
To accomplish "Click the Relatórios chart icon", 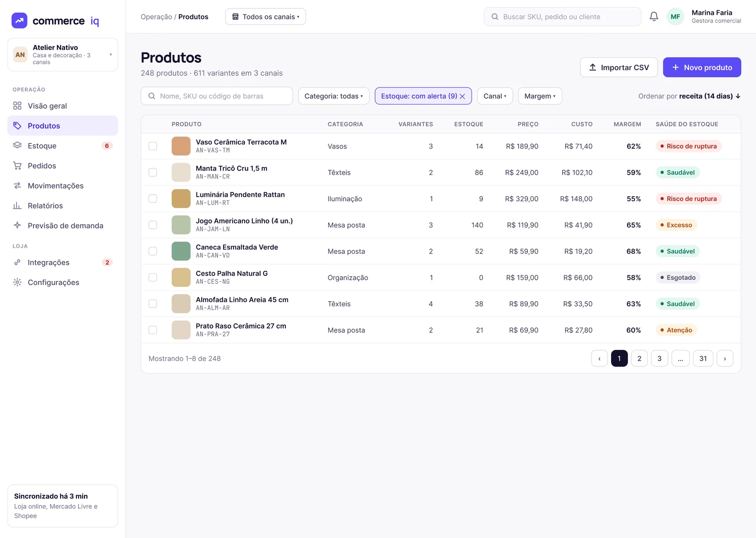I will click(x=17, y=206).
